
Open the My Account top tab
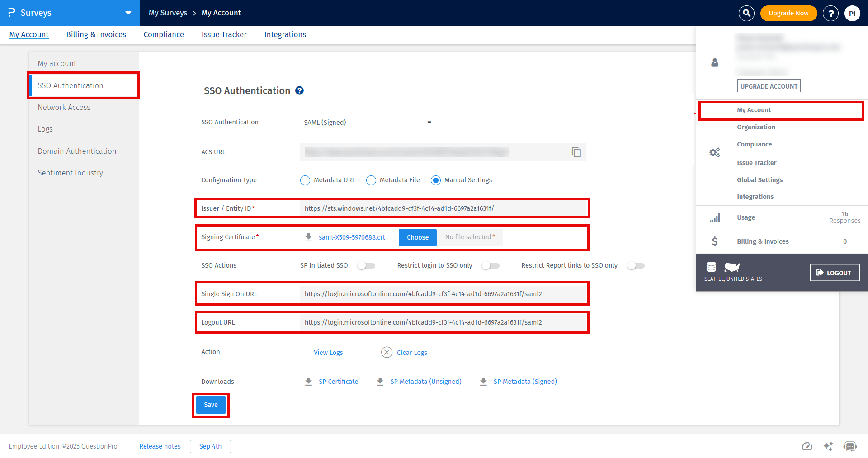coord(29,34)
